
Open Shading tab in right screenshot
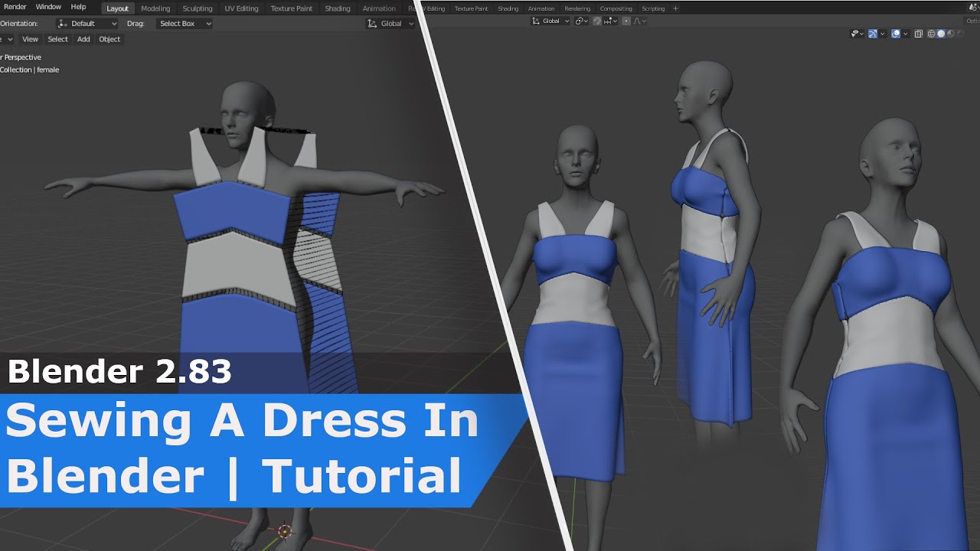click(508, 8)
